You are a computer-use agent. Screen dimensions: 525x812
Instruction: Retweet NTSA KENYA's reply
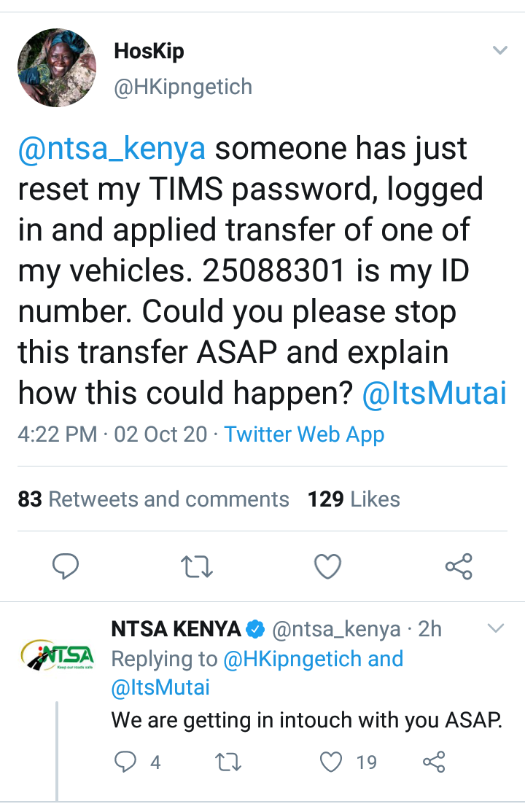click(x=228, y=762)
